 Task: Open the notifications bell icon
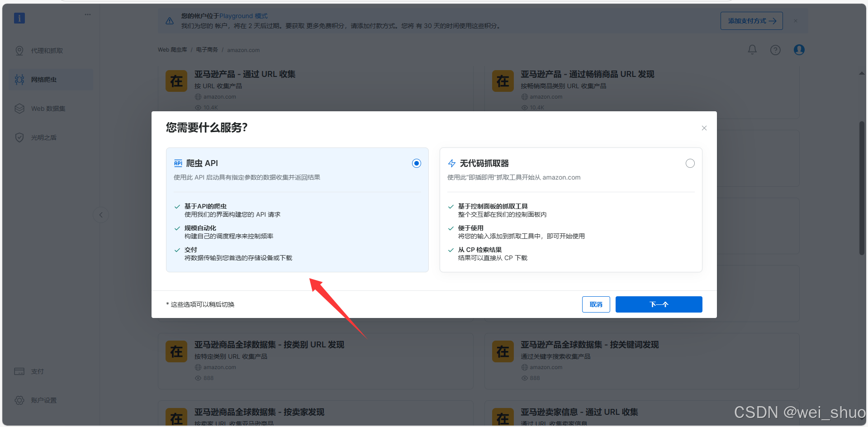point(752,50)
